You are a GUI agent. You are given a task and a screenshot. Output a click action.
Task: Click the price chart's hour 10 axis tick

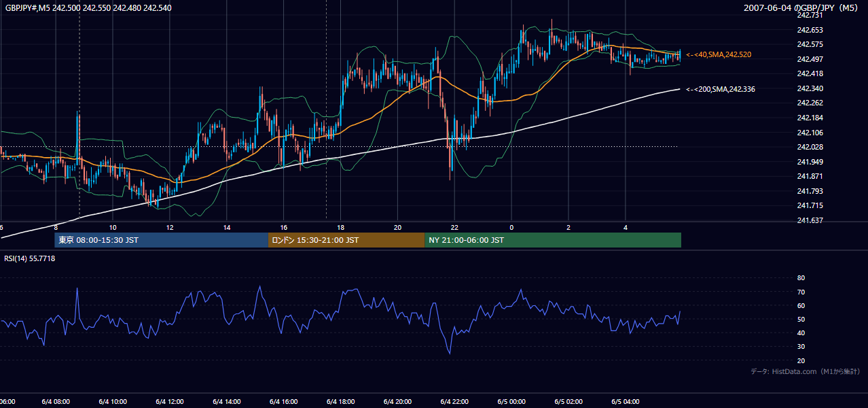[x=113, y=227]
